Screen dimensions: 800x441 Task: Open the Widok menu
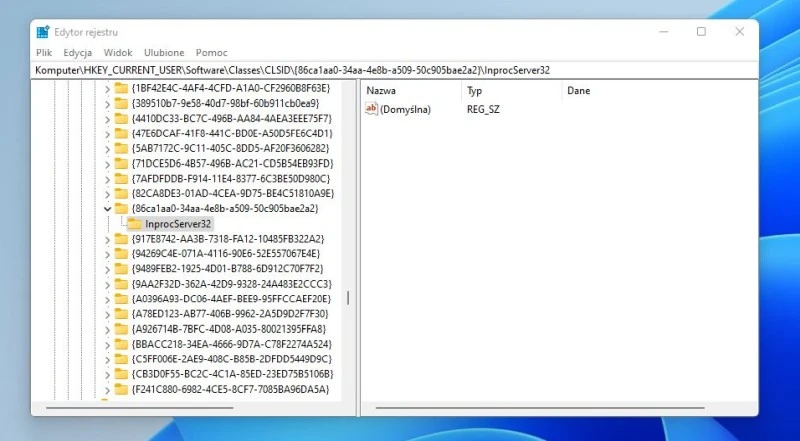(118, 53)
